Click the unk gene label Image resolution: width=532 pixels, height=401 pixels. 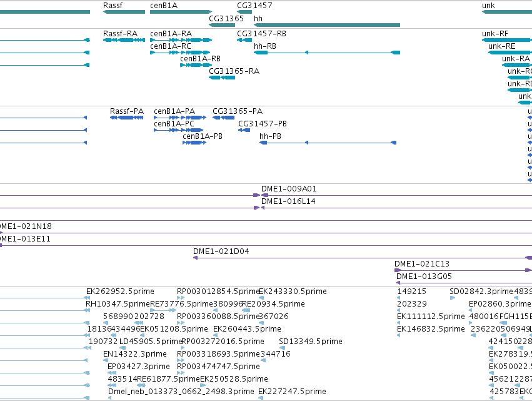[x=488, y=6]
